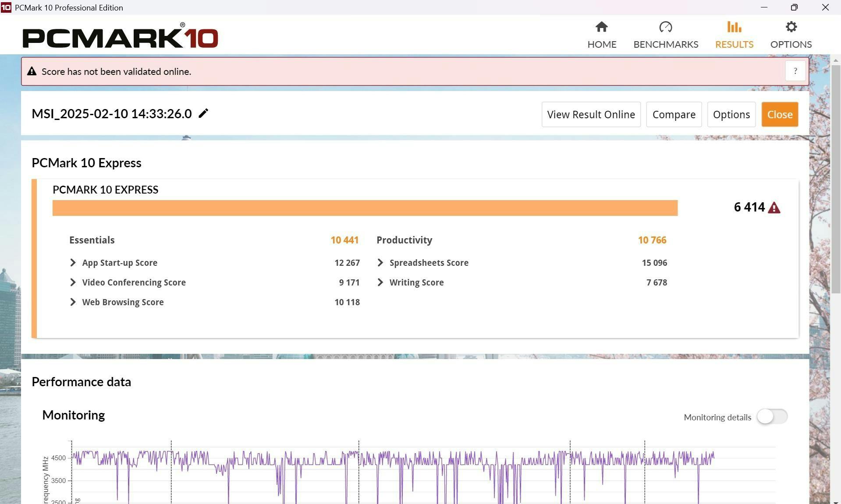Click the App Start-up value 12 267
841x504 pixels.
[347, 263]
